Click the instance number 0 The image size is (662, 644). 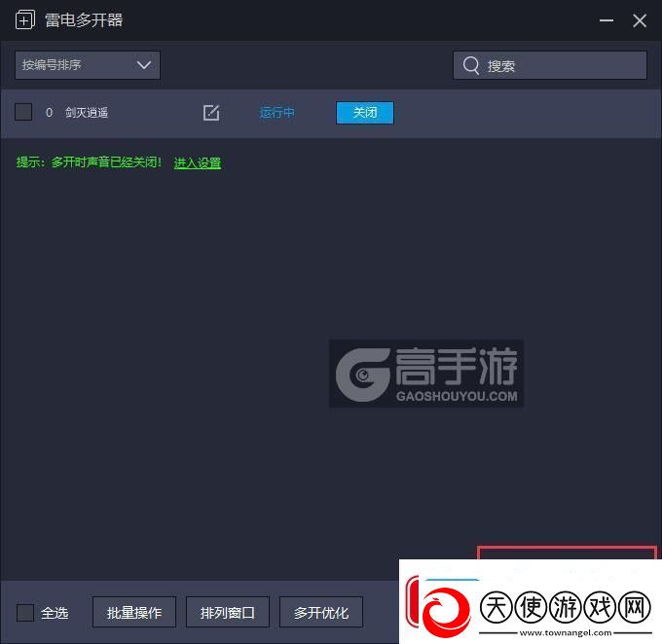click(x=49, y=113)
